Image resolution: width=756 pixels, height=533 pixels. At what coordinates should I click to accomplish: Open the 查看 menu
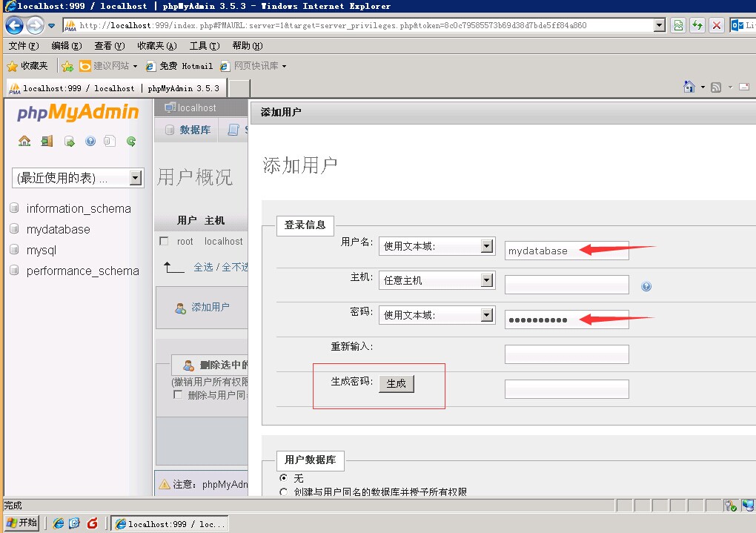[x=110, y=46]
